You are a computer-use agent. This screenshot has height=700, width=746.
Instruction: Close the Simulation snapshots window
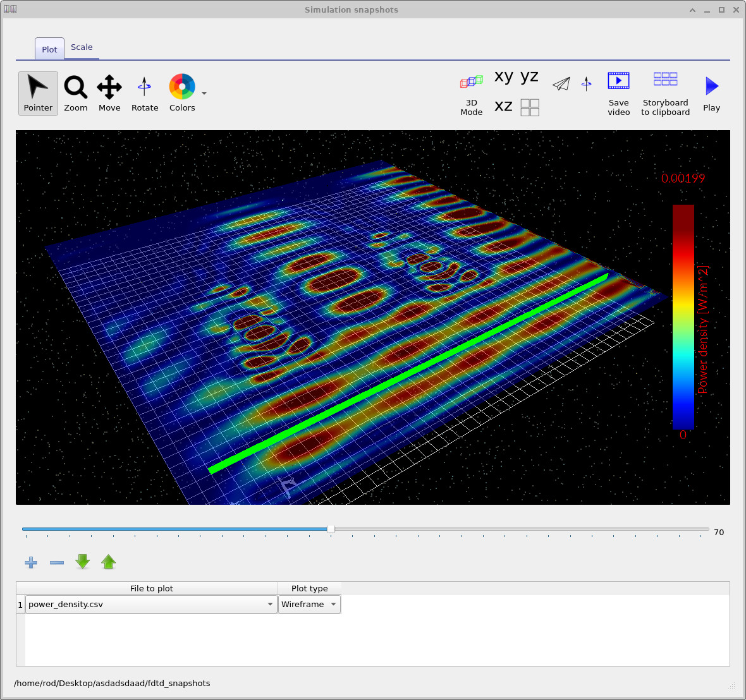click(x=736, y=10)
